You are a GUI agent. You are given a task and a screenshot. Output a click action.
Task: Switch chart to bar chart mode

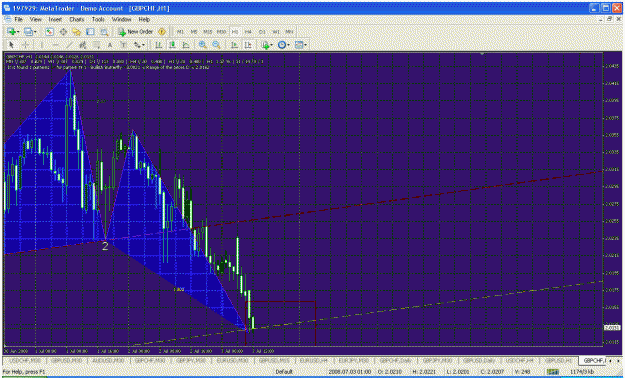click(x=158, y=45)
